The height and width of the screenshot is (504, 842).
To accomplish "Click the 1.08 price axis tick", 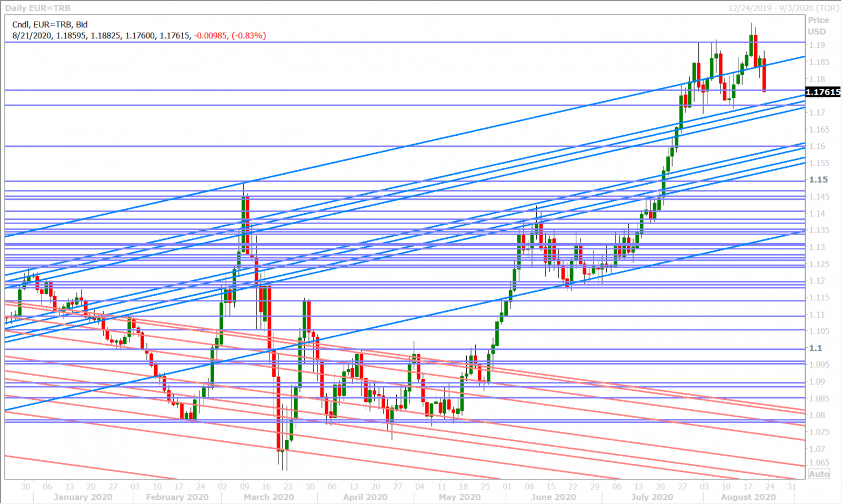I will [816, 415].
